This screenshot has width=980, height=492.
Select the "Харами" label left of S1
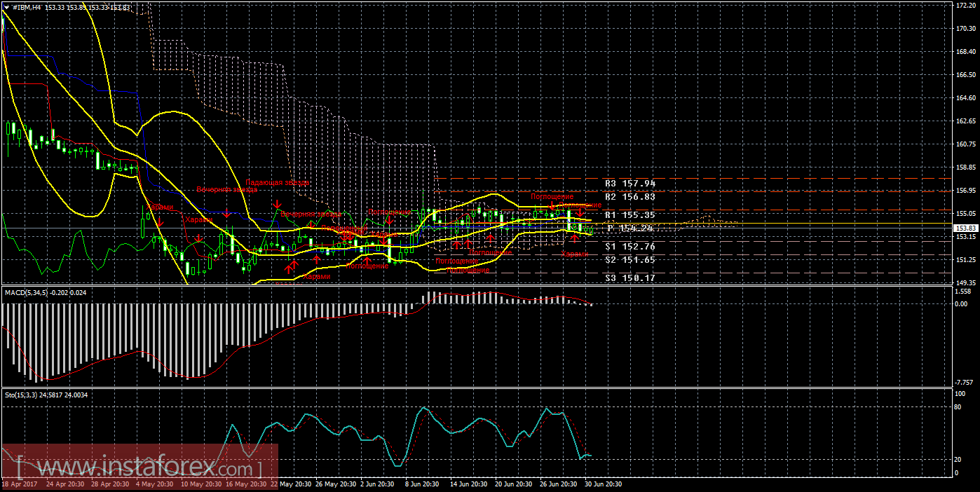pyautogui.click(x=575, y=254)
